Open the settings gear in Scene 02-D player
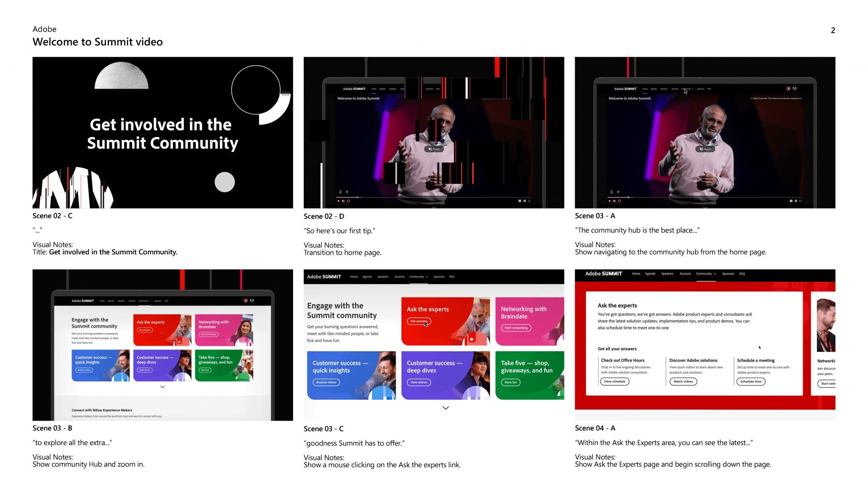The width and height of the screenshot is (868, 488). pyautogui.click(x=525, y=201)
